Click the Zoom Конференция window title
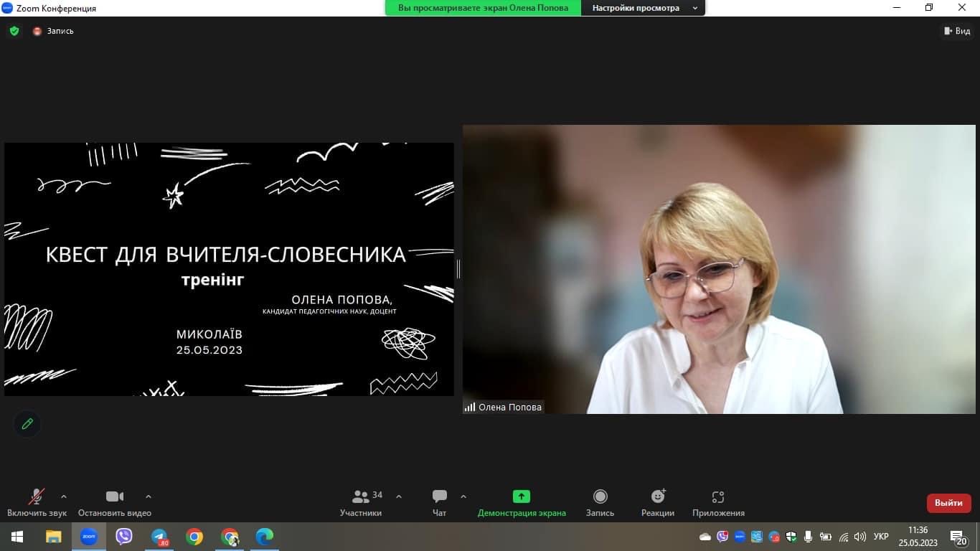The width and height of the screenshot is (980, 551). click(56, 8)
